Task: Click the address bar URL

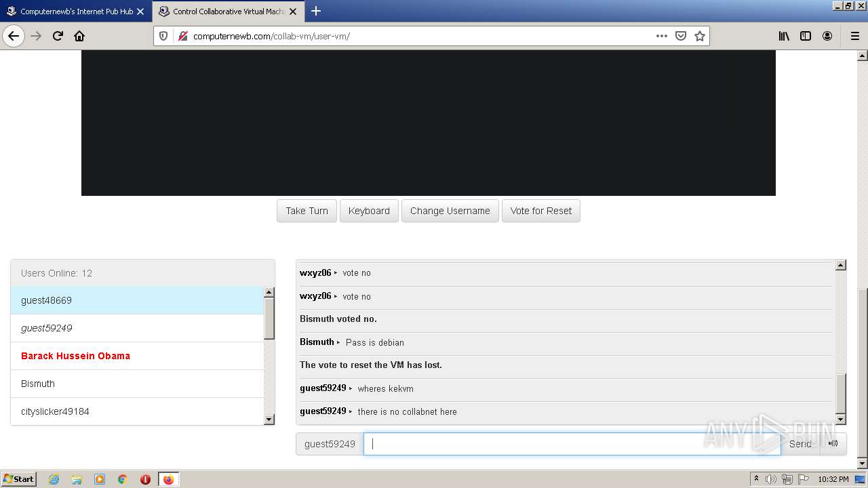Action: pyautogui.click(x=271, y=36)
